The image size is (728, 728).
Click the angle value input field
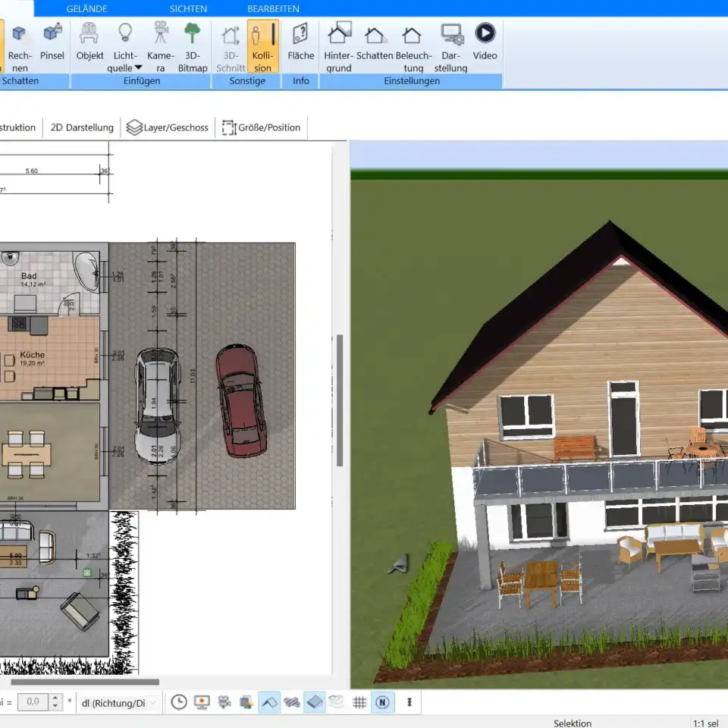point(33,701)
